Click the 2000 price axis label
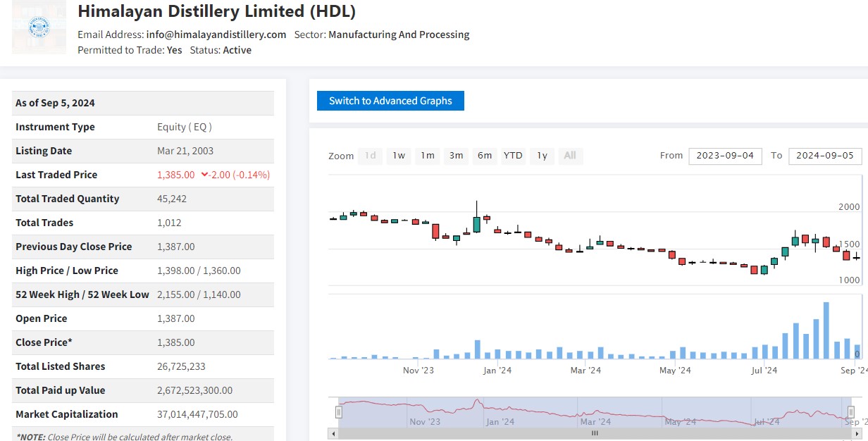868x441 pixels. point(849,207)
